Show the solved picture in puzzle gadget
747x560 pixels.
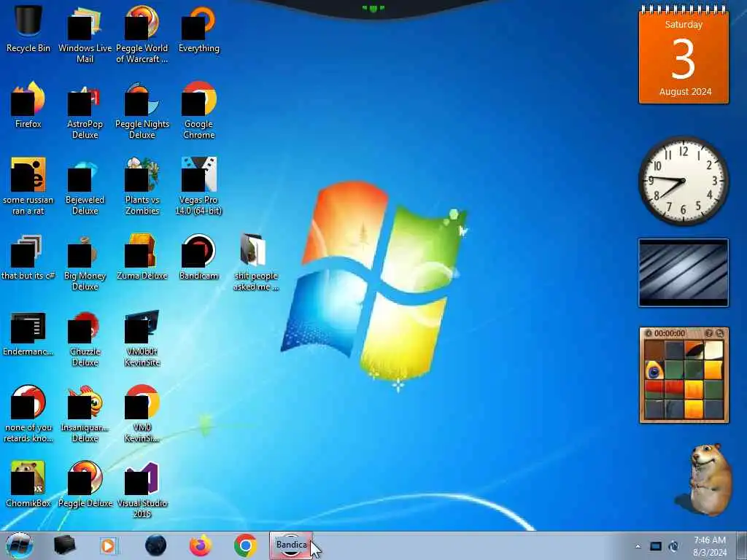click(x=709, y=333)
